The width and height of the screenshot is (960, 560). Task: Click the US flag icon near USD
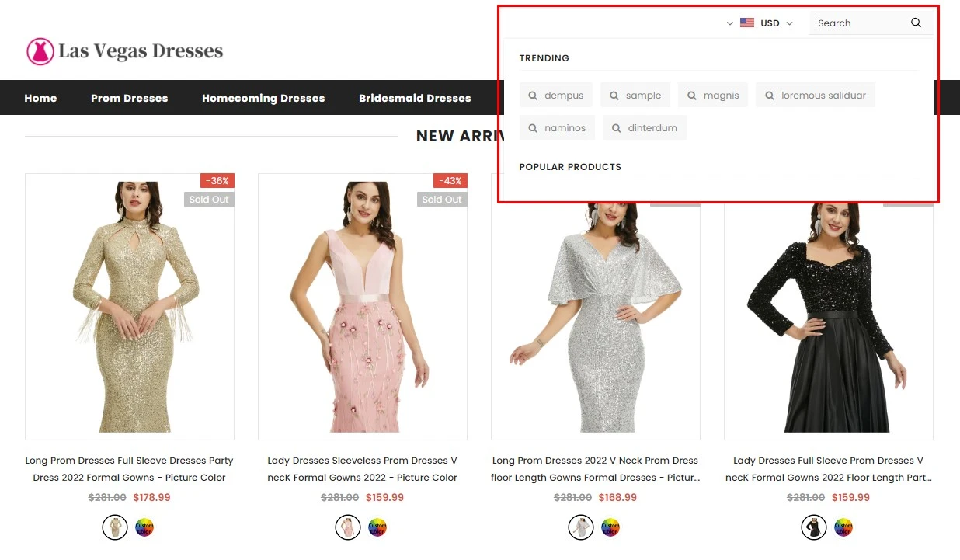[746, 23]
